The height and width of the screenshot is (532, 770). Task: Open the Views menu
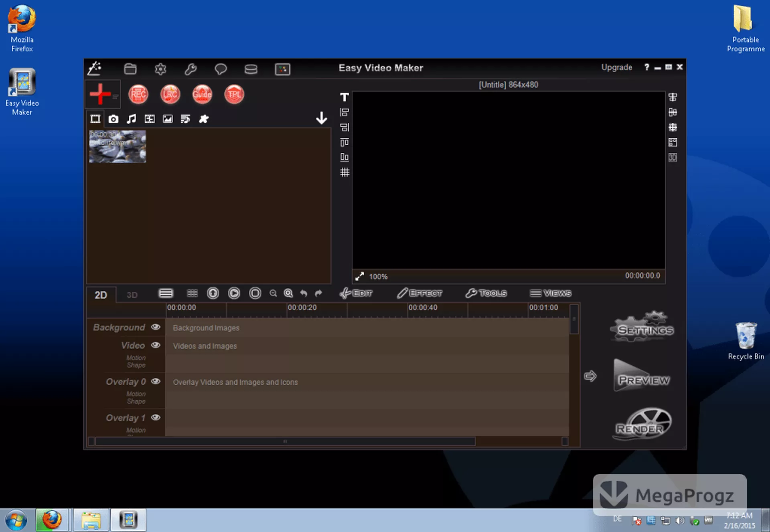pyautogui.click(x=551, y=293)
